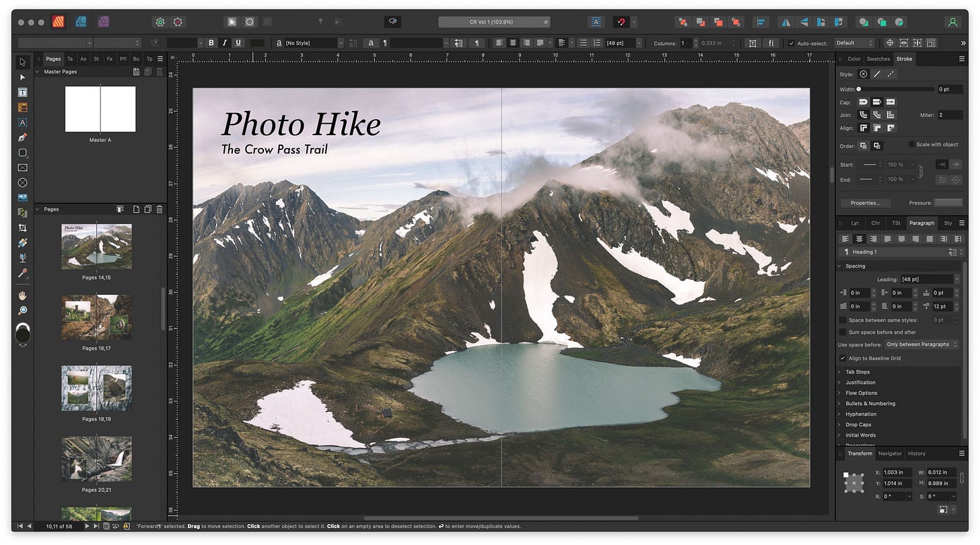Enable the Scale with object checkbox
Viewport: 980px width, 545px height.
click(912, 145)
